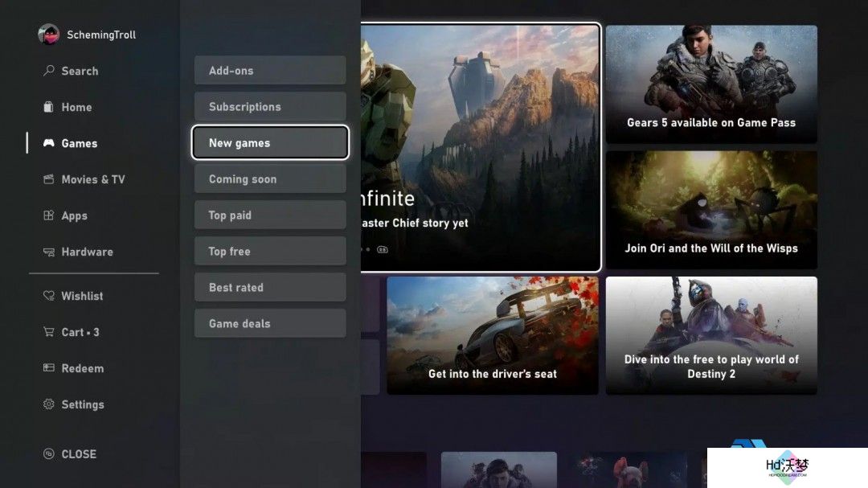
Task: Click the Home shopping bag icon
Action: tap(49, 107)
